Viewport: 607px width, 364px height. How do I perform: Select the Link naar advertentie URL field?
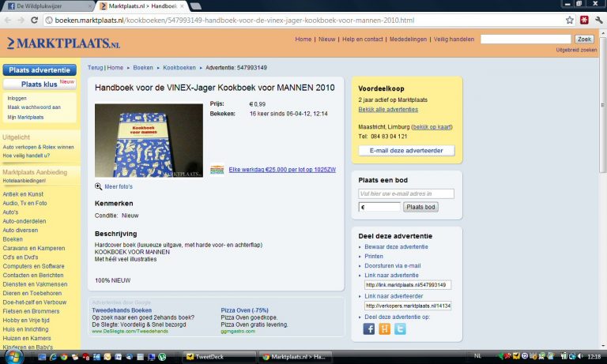[x=408, y=285]
